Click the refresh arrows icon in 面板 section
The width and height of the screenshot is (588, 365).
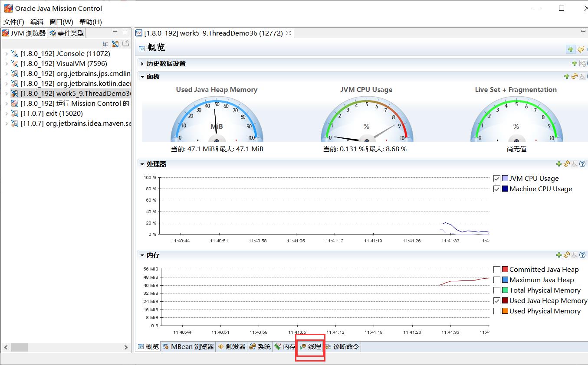pos(575,77)
